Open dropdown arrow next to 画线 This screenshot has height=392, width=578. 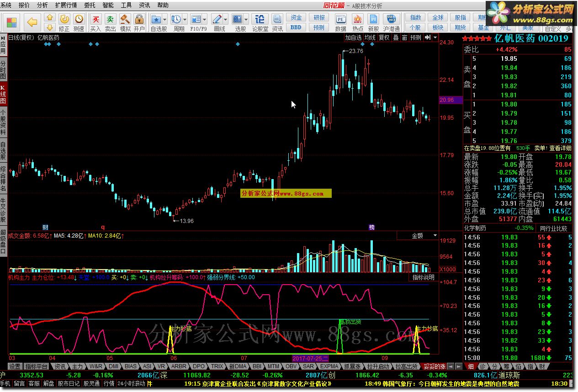(x=226, y=20)
